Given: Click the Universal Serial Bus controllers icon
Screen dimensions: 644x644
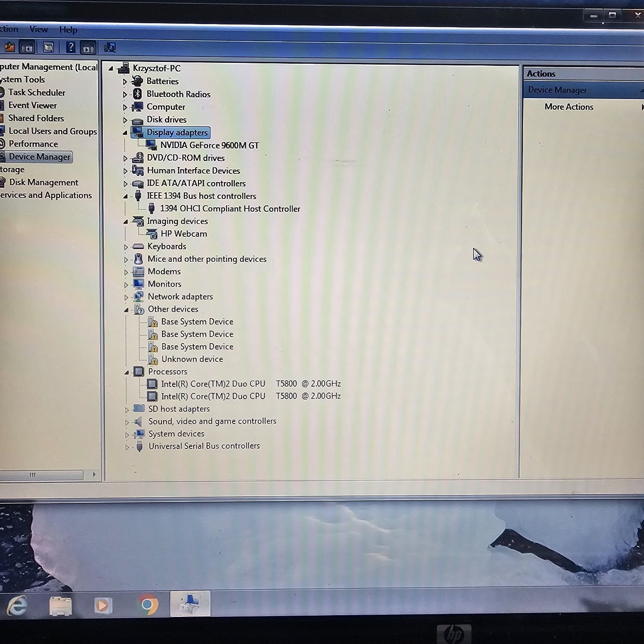Looking at the screenshot, I should pos(139,446).
